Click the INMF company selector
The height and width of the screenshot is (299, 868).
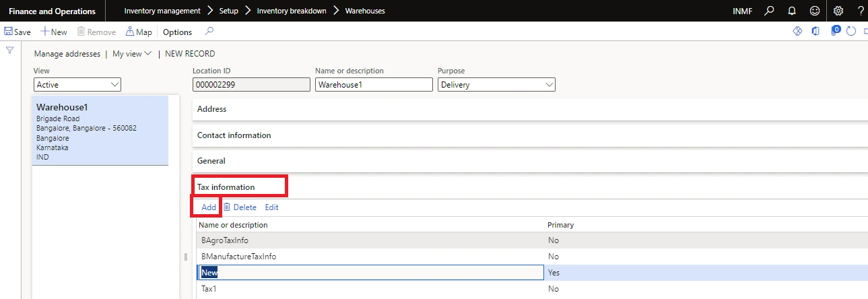[742, 11]
